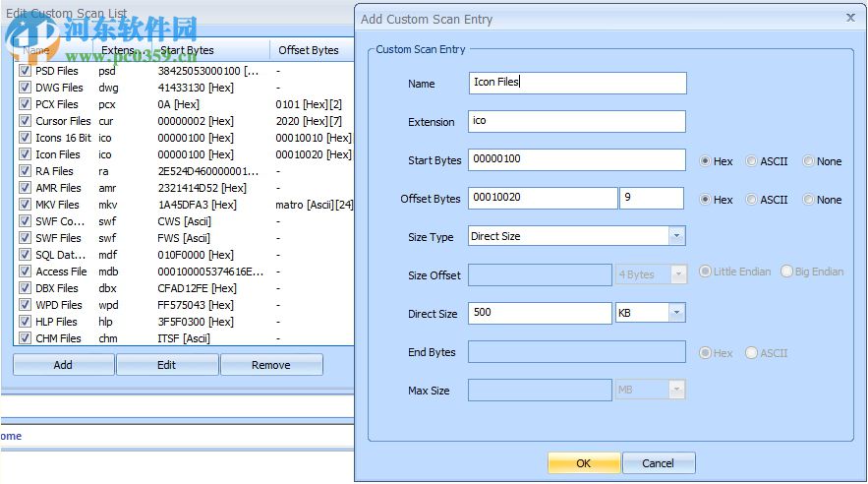Toggle the Cursor Files checkbox
868x484 pixels.
tap(25, 120)
